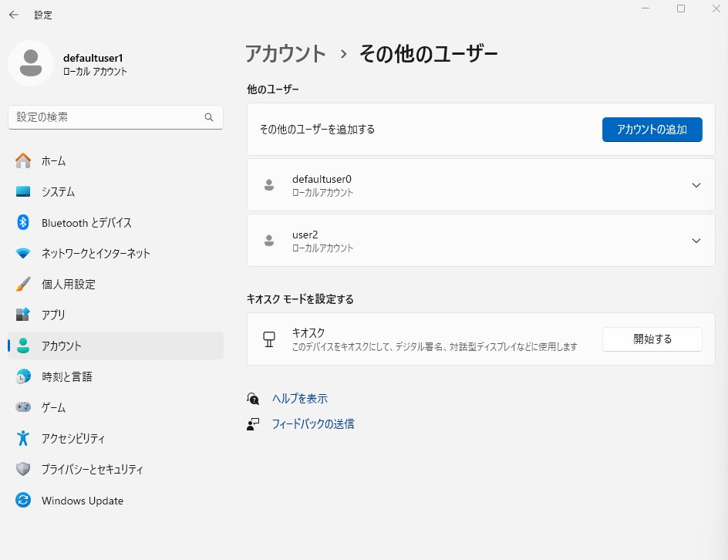Image resolution: width=728 pixels, height=560 pixels.
Task: Click the アカウント breadcrumb heading
Action: [x=285, y=54]
